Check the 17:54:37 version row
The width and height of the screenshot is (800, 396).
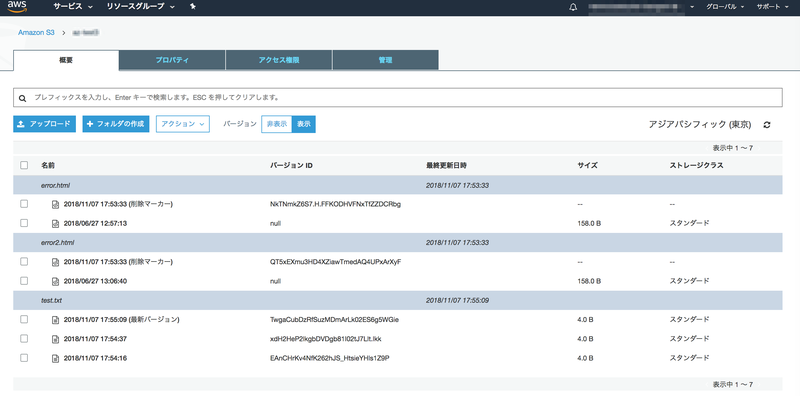point(24,338)
